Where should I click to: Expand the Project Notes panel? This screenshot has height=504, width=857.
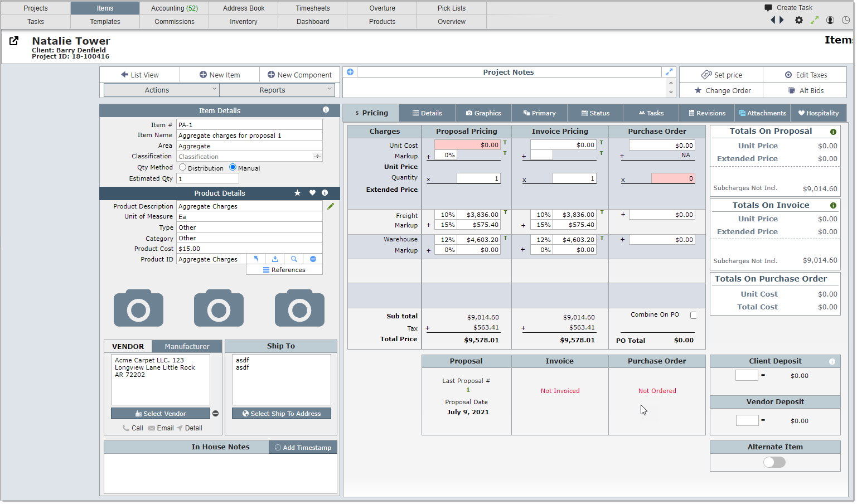click(x=669, y=72)
